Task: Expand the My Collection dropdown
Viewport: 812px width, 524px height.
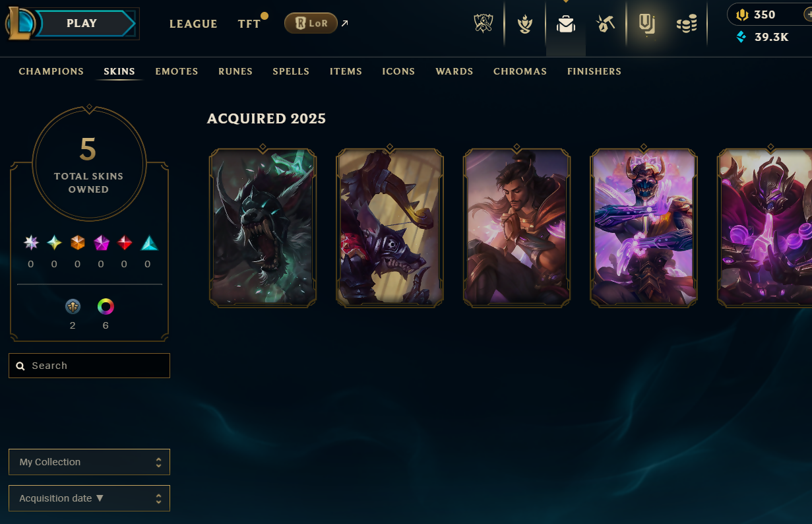Action: pyautogui.click(x=89, y=462)
